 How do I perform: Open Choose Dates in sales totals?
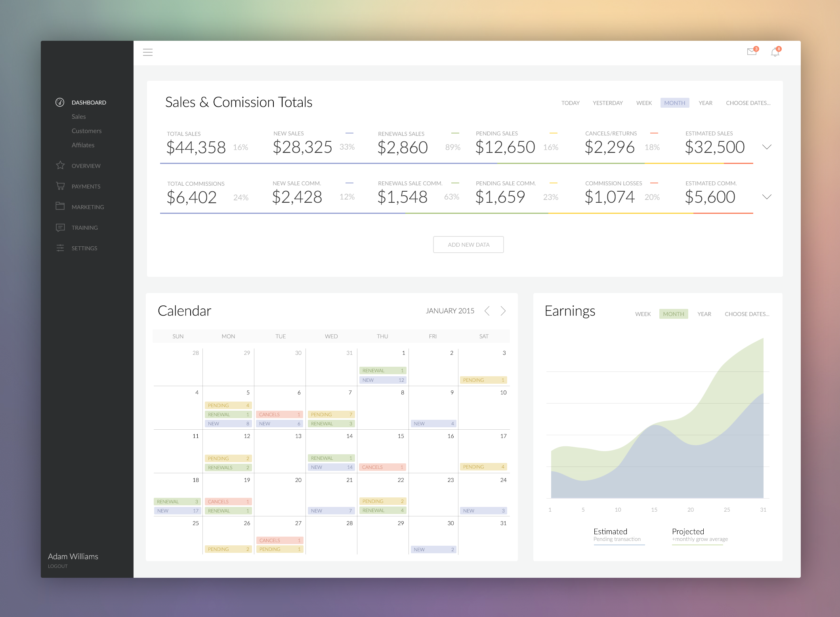tap(748, 103)
